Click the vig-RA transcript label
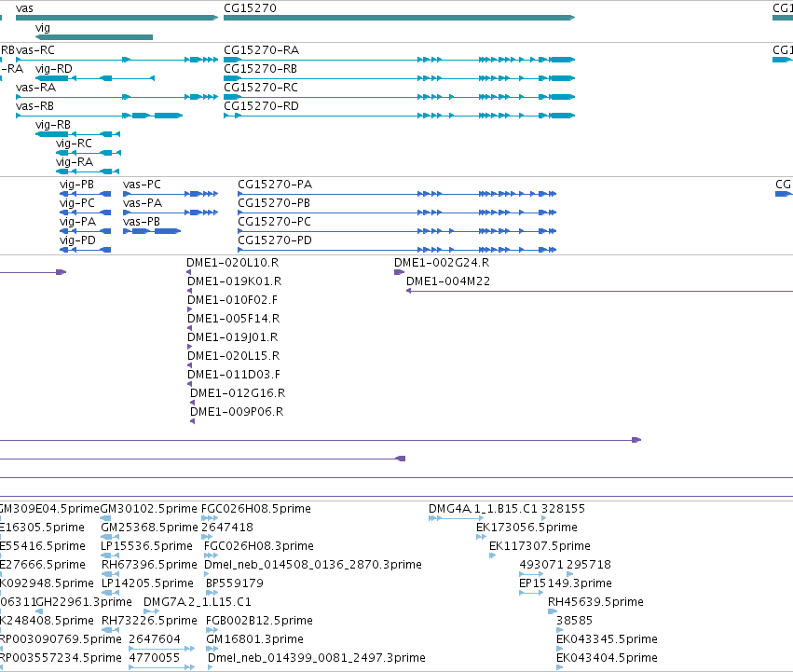This screenshot has width=793, height=672. 75,162
